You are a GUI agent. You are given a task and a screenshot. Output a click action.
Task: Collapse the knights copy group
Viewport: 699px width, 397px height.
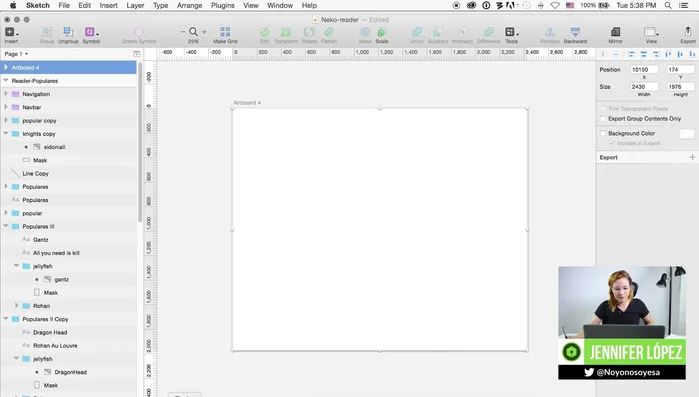6,134
